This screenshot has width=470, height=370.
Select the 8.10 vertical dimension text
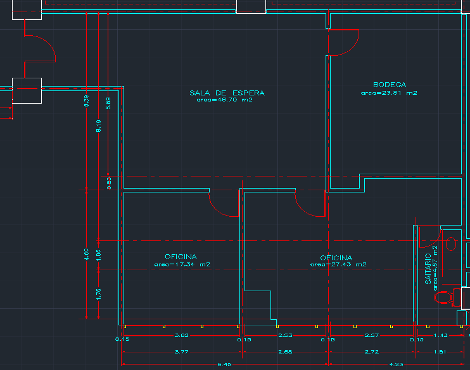tap(99, 126)
